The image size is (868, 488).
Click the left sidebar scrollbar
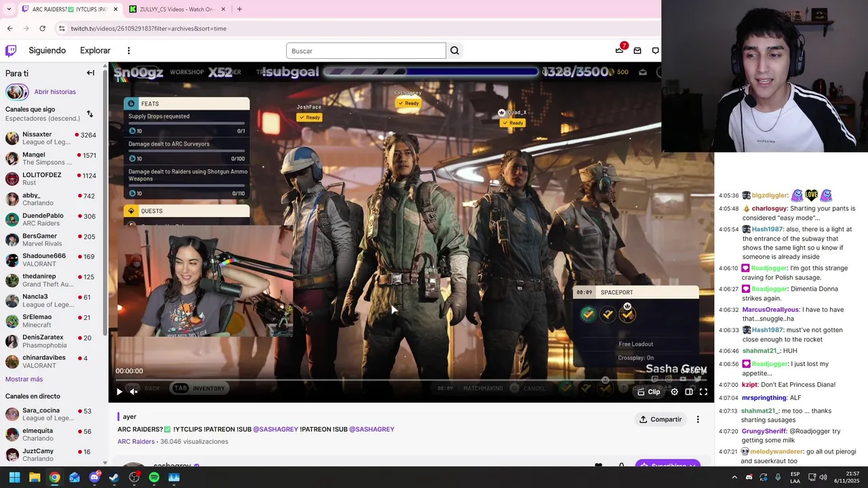[105, 203]
